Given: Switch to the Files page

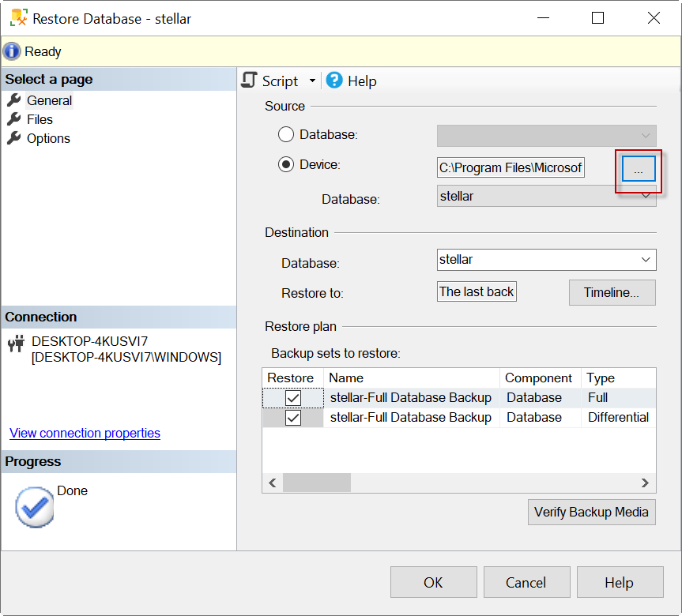Looking at the screenshot, I should click(40, 119).
